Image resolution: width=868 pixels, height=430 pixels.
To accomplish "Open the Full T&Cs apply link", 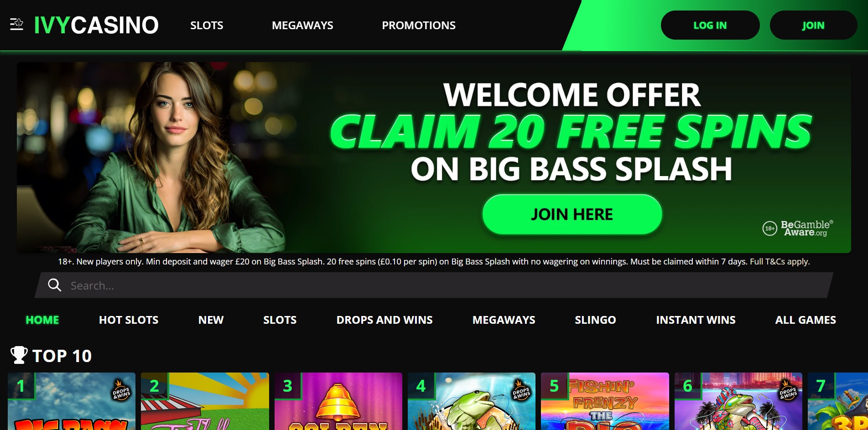I will 780,262.
